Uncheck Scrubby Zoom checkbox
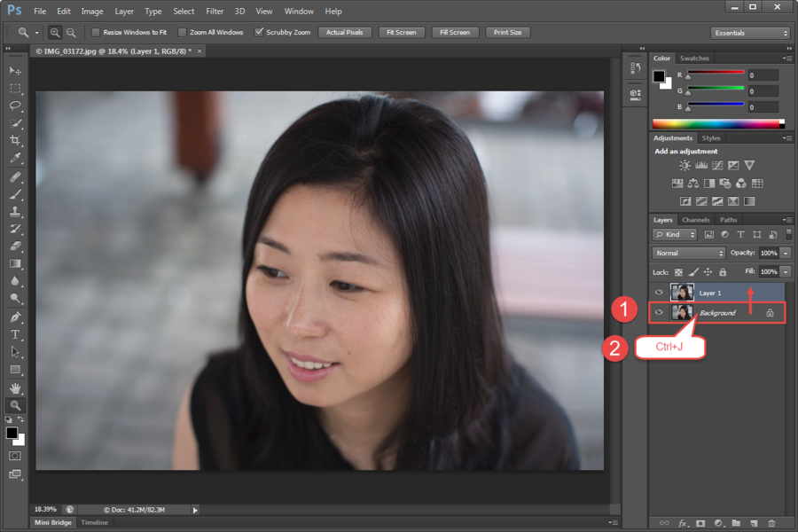This screenshot has width=798, height=532. click(x=259, y=33)
